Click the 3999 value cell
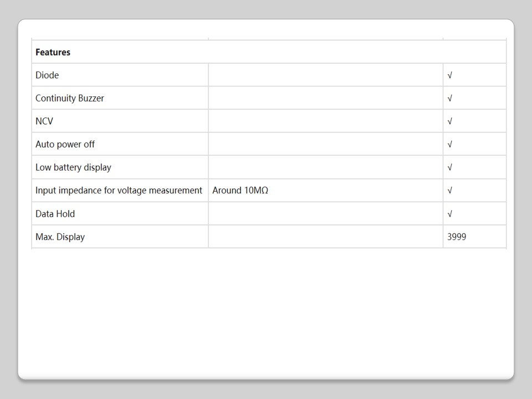532x399 pixels. (x=457, y=237)
